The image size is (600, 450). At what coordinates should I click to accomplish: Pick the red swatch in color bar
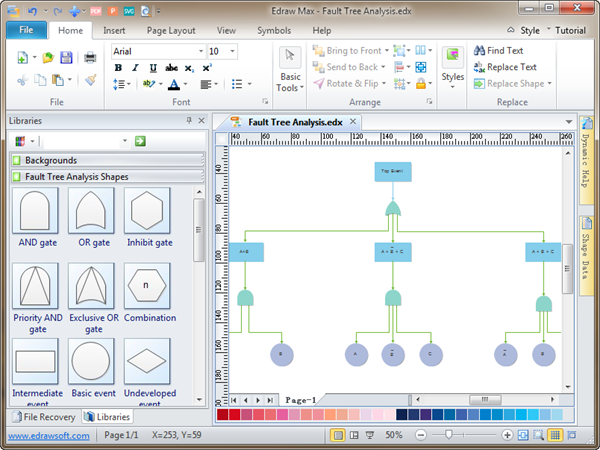222,414
